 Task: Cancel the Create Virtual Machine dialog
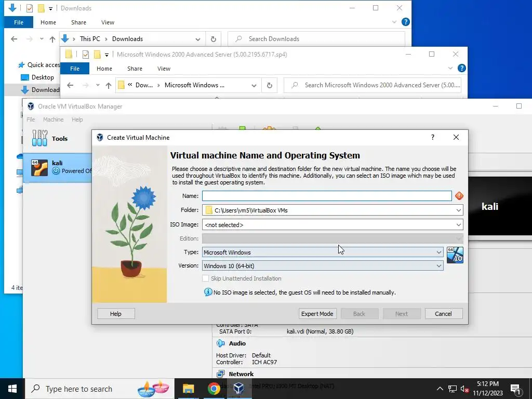444,314
